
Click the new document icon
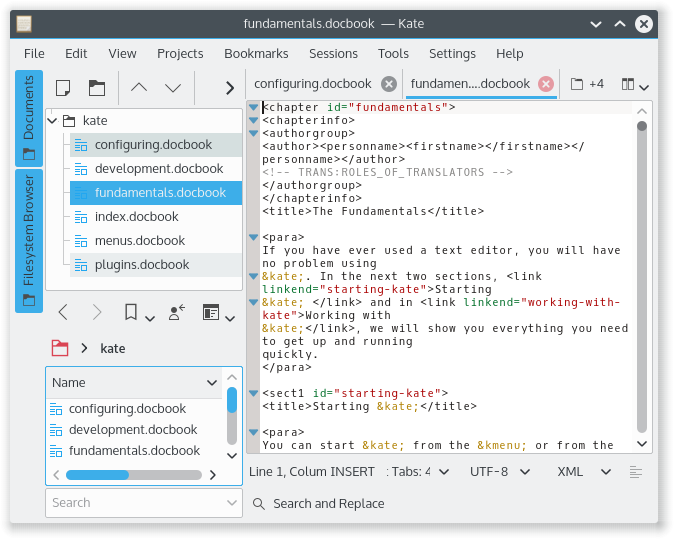[x=63, y=87]
